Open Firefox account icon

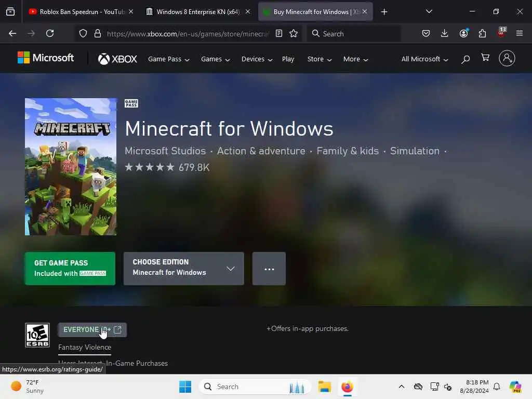click(464, 33)
